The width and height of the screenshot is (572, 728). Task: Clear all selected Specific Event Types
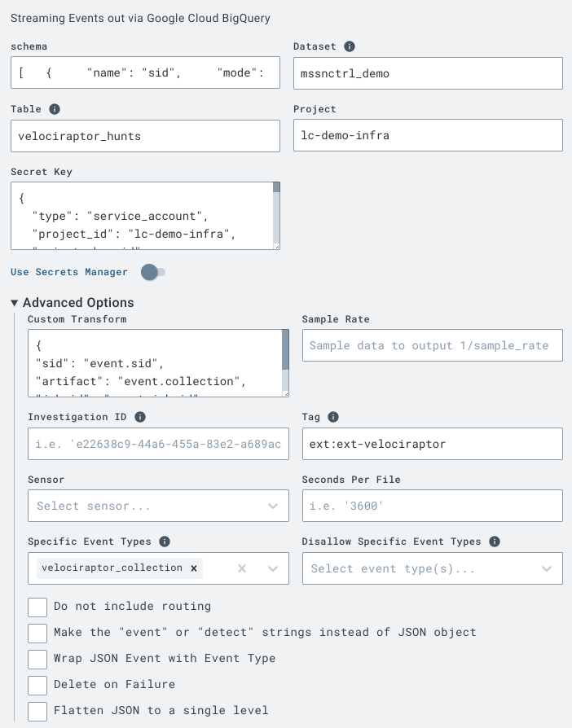coord(242,568)
